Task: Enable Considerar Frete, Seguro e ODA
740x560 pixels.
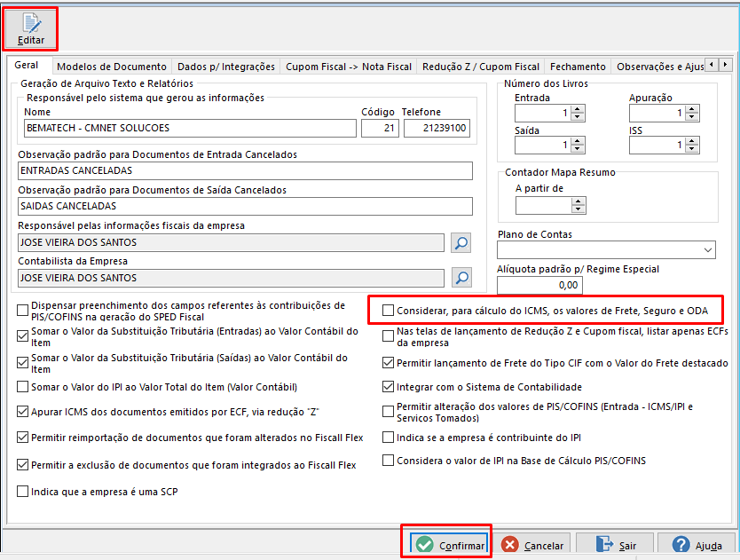Action: point(388,311)
